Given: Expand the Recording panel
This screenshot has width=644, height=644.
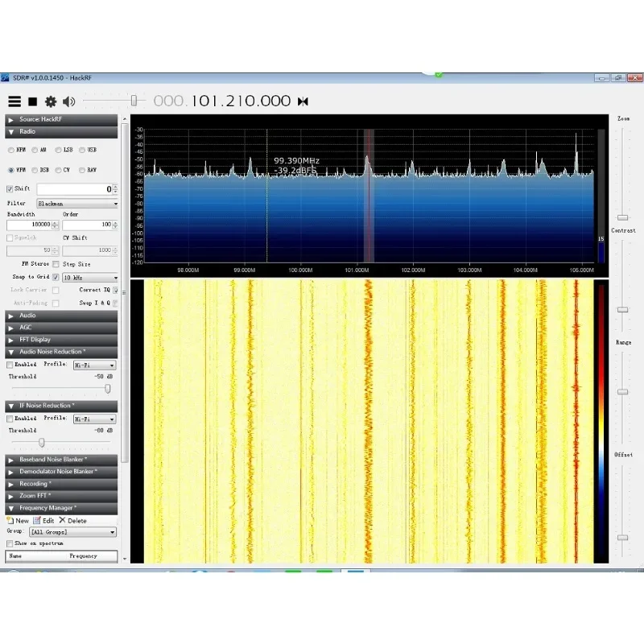Looking at the screenshot, I should [x=61, y=484].
